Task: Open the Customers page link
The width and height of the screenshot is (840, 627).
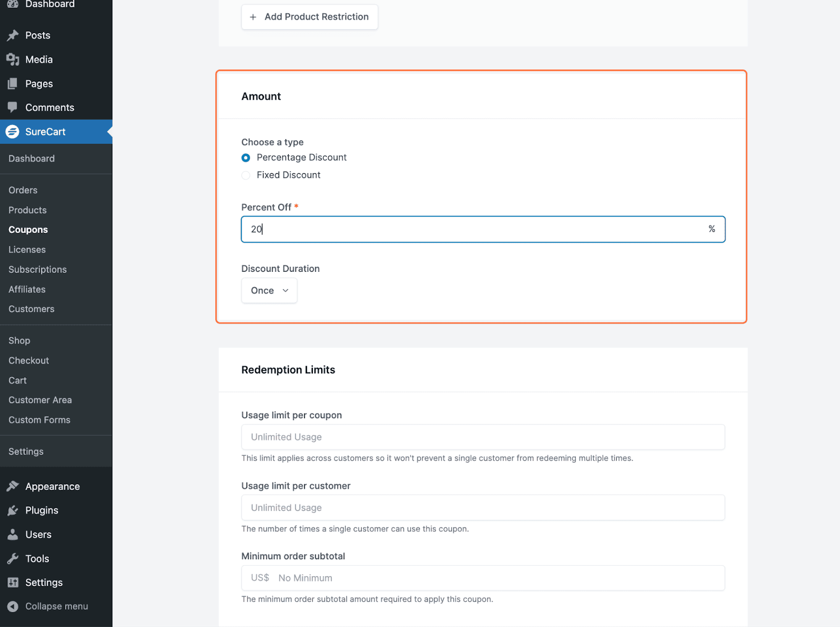Action: click(x=31, y=309)
